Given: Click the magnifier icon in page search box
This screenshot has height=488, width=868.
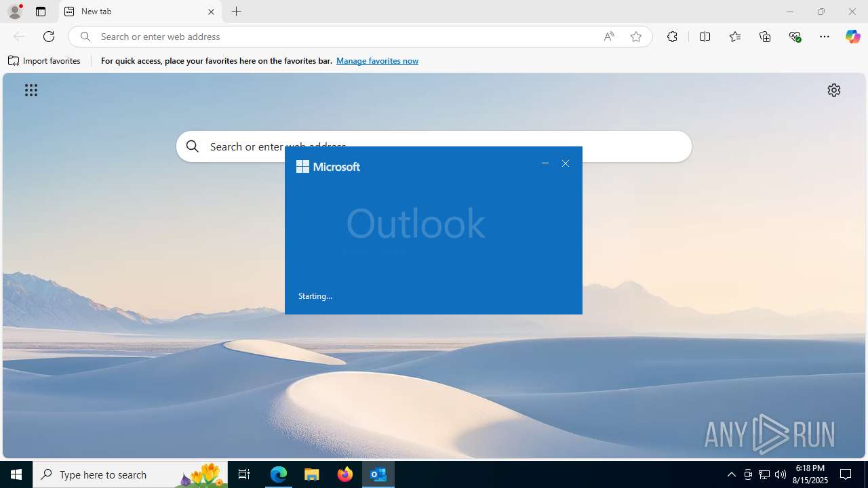Looking at the screenshot, I should (x=193, y=146).
